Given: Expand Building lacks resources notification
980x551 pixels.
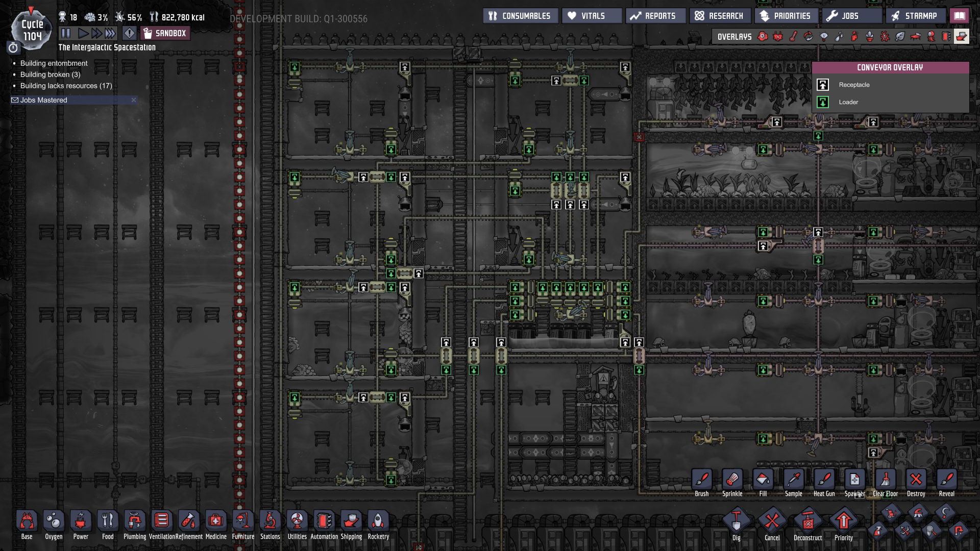Looking at the screenshot, I should coord(66,86).
